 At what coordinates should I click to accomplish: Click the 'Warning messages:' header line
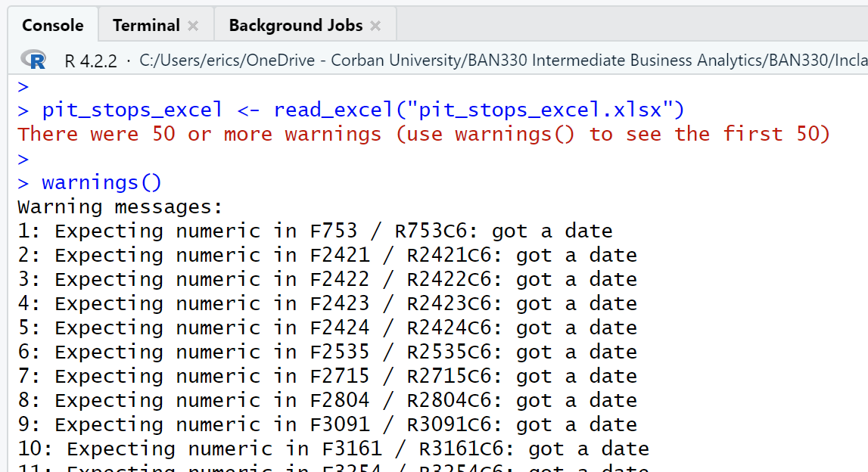(x=120, y=206)
